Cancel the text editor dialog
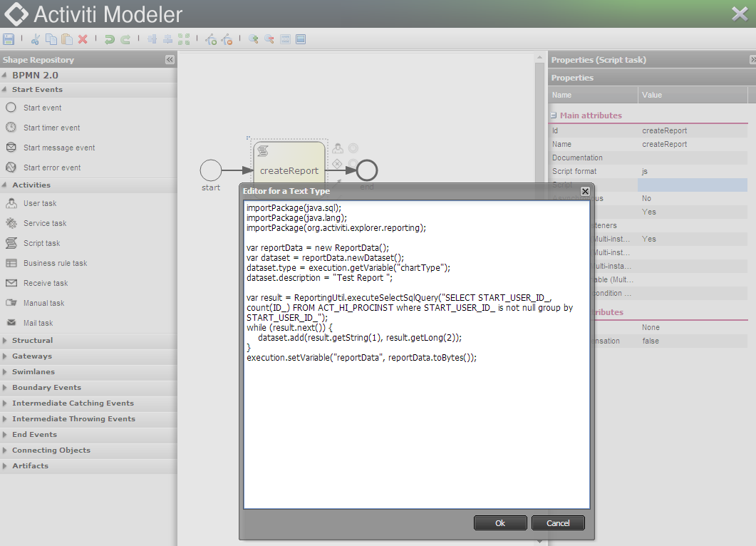Viewport: 756px width, 546px height. (558, 523)
